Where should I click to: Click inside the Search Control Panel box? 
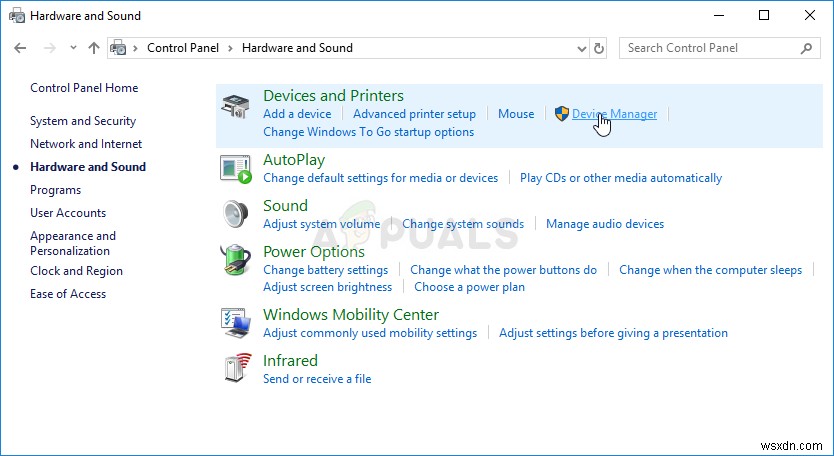[x=710, y=48]
